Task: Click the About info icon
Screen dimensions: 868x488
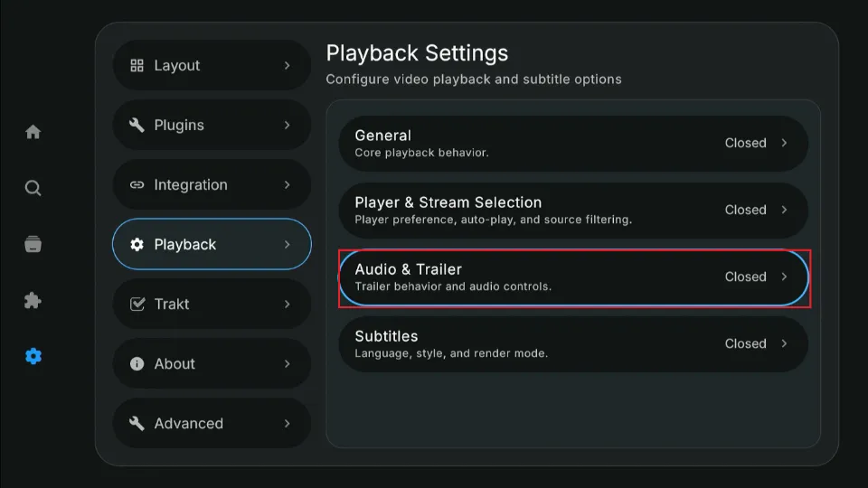Action: pos(137,364)
